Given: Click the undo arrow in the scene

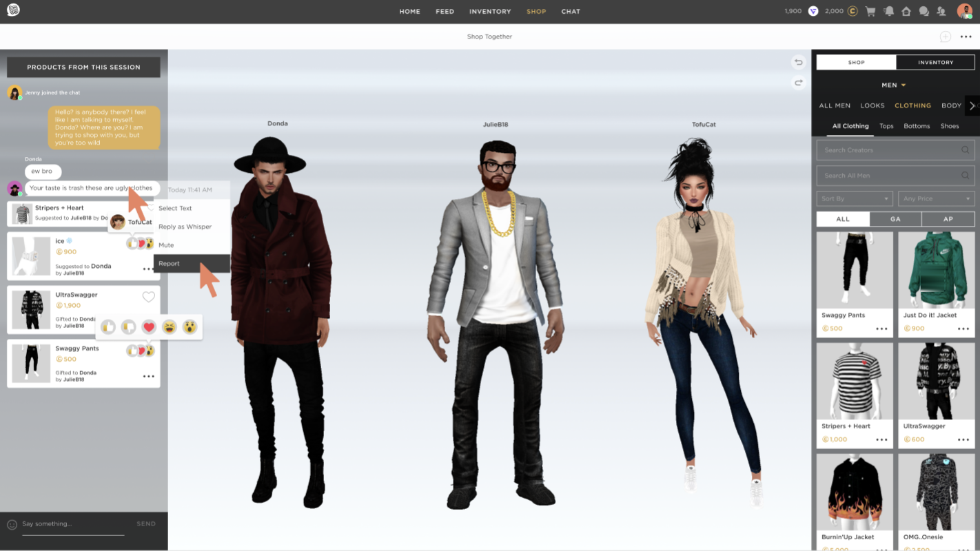Looking at the screenshot, I should [x=799, y=62].
